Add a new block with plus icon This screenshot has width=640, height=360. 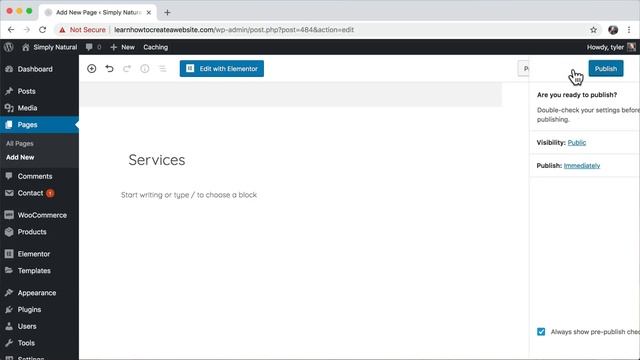pyautogui.click(x=91, y=69)
